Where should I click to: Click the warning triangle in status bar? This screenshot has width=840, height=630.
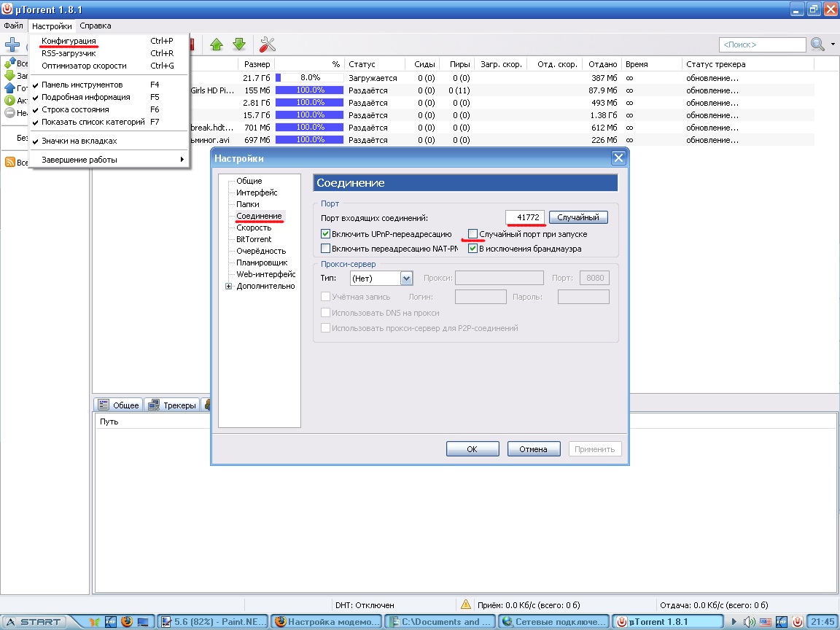pyautogui.click(x=466, y=604)
